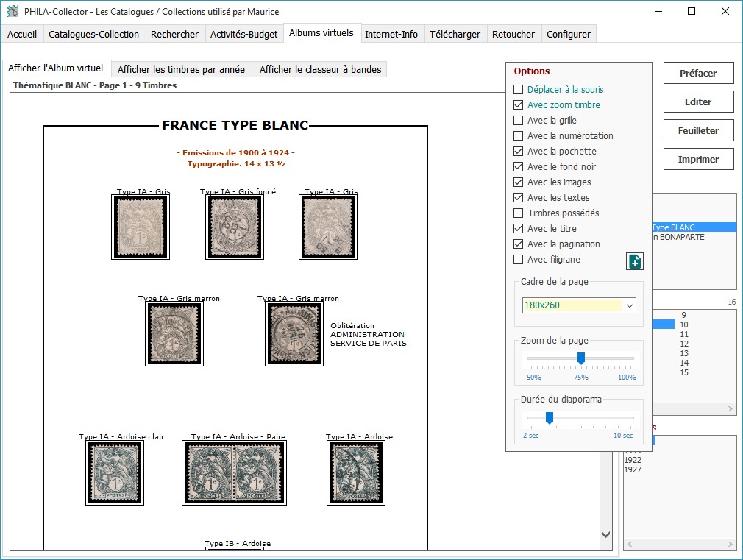The width and height of the screenshot is (743, 560).
Task: Switch to Afficher les timbres par année
Action: pyautogui.click(x=181, y=70)
